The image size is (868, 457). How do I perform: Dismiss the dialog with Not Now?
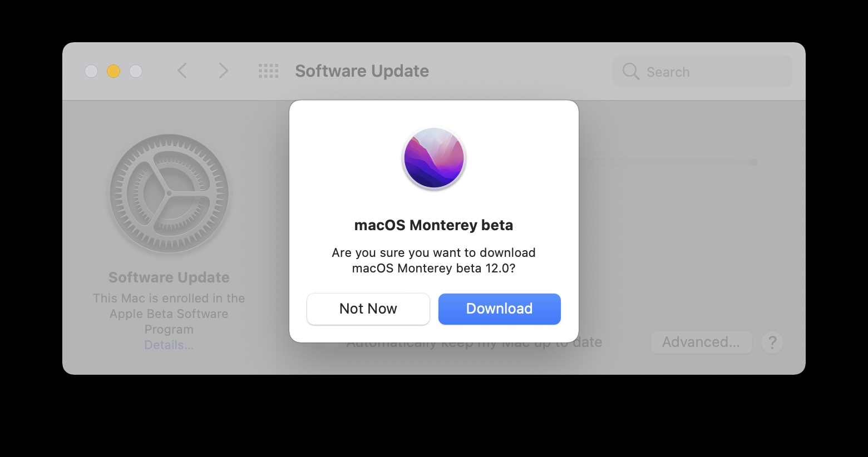point(368,309)
